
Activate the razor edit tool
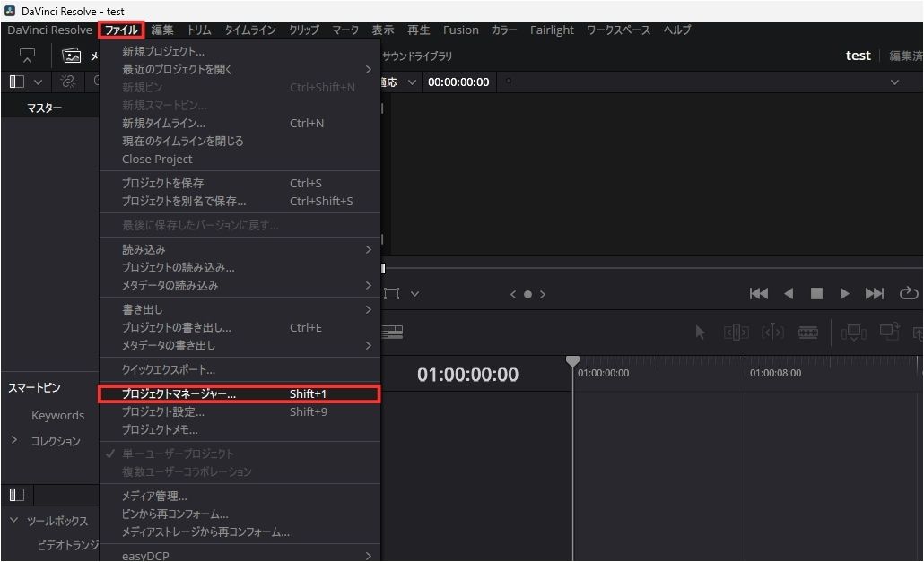(x=807, y=332)
